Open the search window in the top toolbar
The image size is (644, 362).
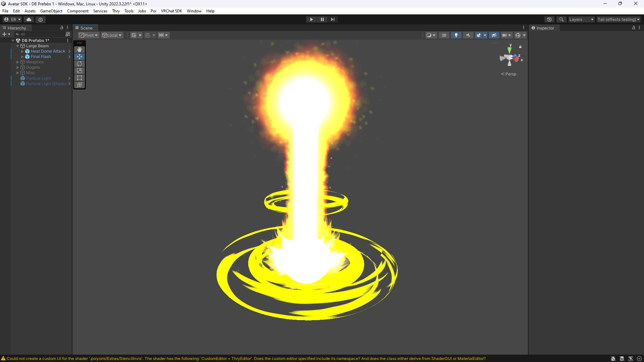pyautogui.click(x=561, y=19)
